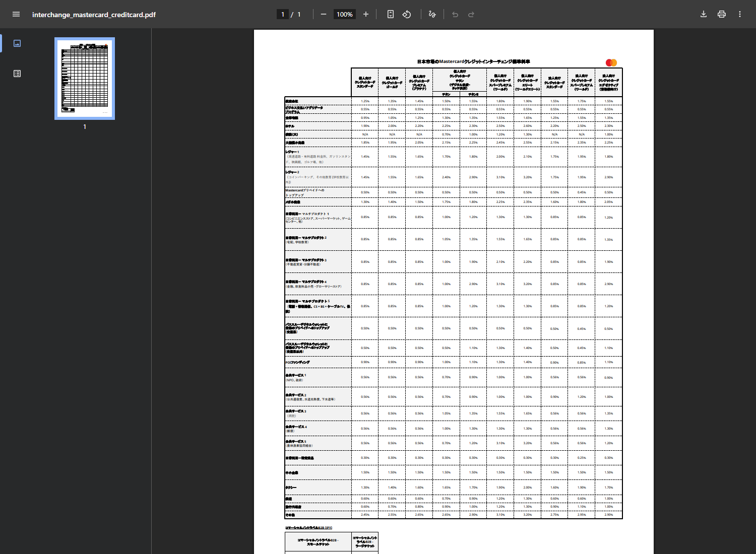Click the Mastercardプリペイドへのトップアップ row label
This screenshot has height=554, width=756.
click(305, 192)
